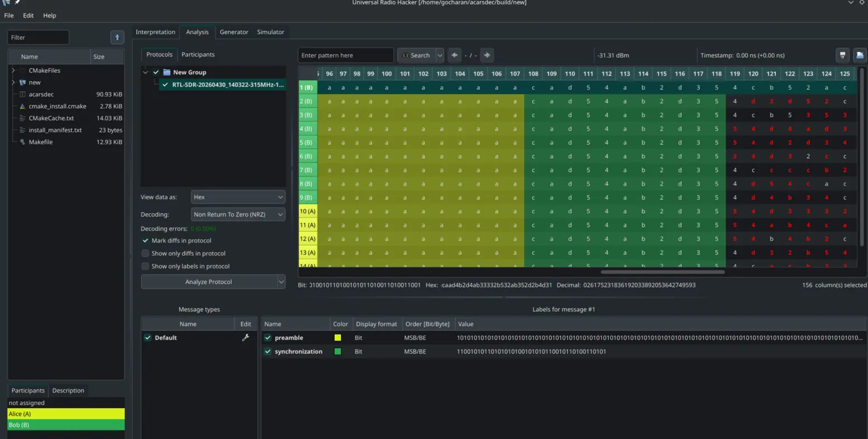Image resolution: width=868 pixels, height=439 pixels.
Task: Switch to the Simulator tab
Action: tap(270, 32)
